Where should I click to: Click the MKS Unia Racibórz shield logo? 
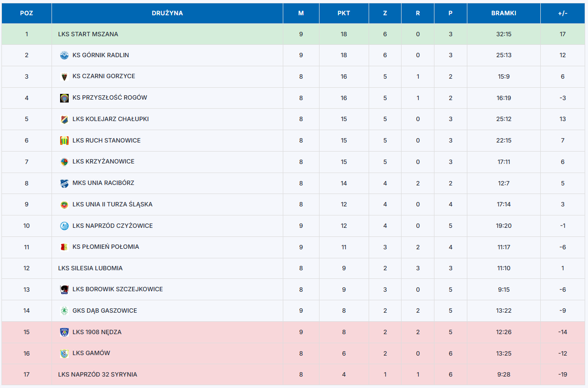tap(64, 183)
